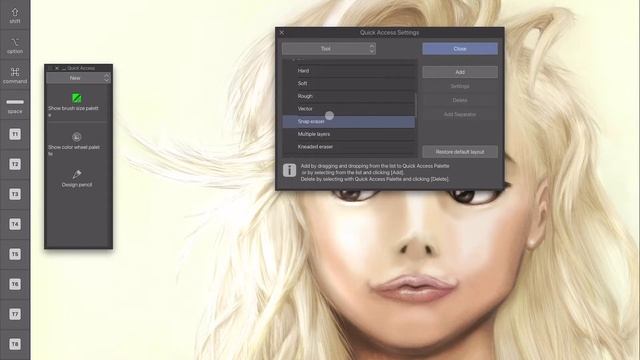Click the Delete button
The height and width of the screenshot is (360, 640).
460,100
